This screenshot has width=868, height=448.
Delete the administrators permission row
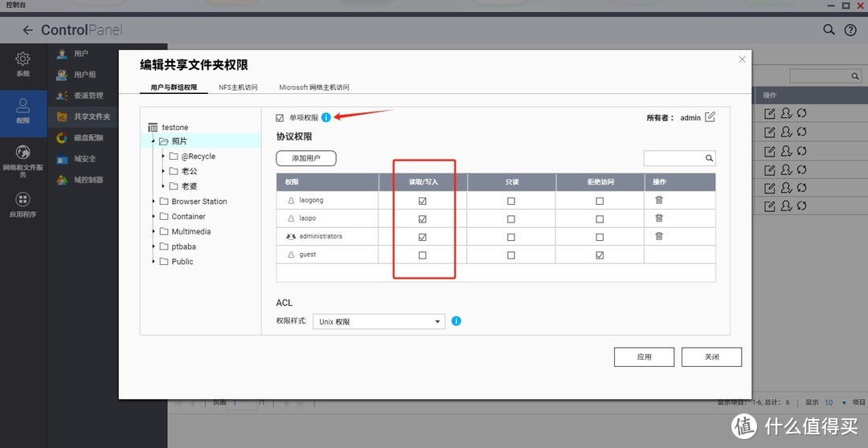[x=659, y=236]
